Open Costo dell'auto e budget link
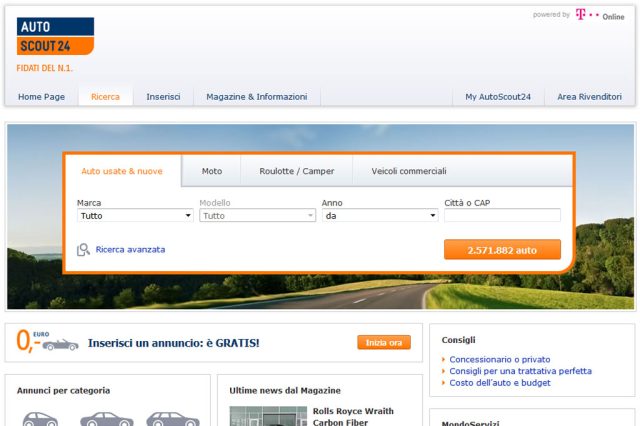The width and height of the screenshot is (640, 426). coord(500,383)
